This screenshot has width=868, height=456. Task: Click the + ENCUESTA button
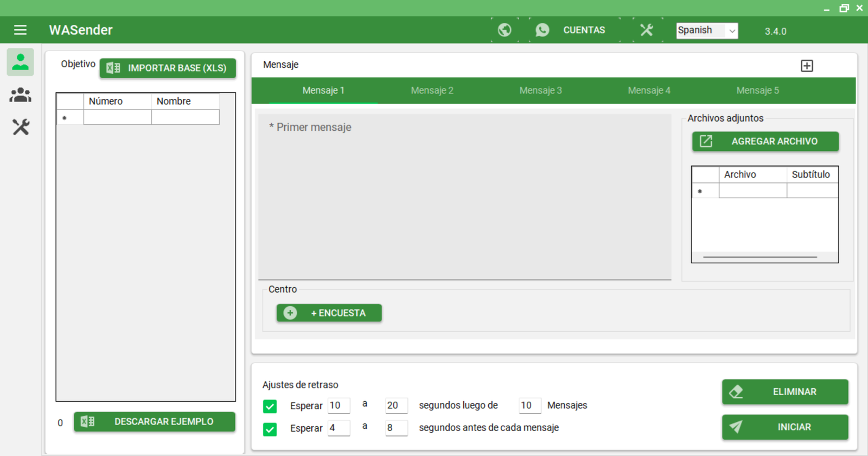(329, 313)
